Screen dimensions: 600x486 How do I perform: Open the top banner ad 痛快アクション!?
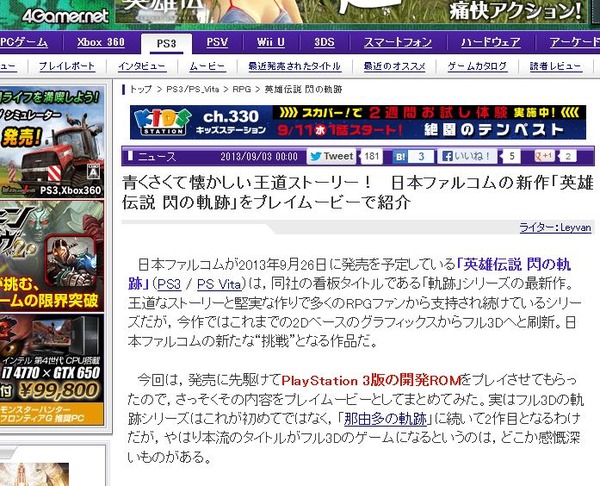(350, 12)
